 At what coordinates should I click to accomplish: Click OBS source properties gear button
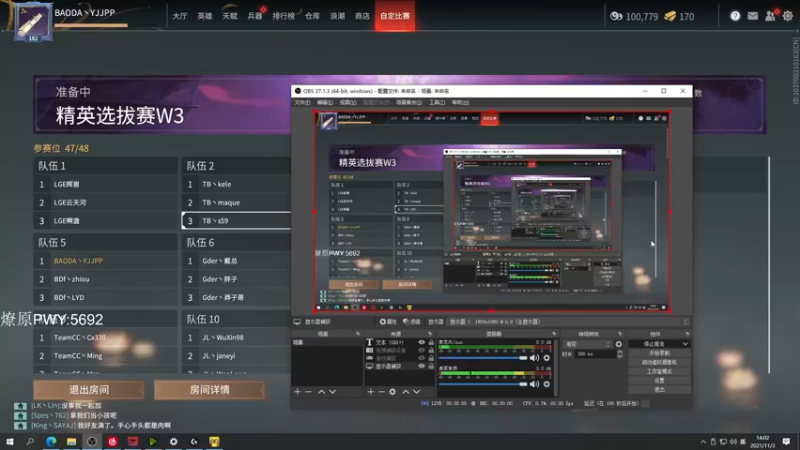(x=388, y=322)
